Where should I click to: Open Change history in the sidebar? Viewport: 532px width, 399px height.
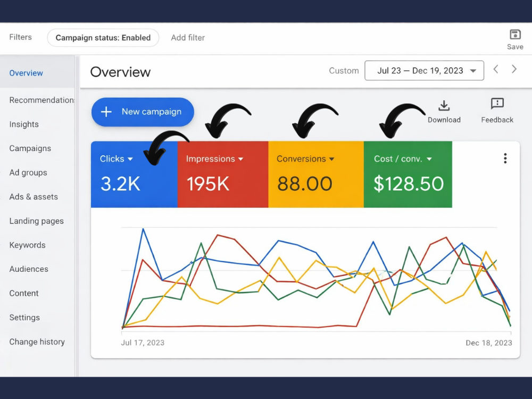(x=37, y=342)
